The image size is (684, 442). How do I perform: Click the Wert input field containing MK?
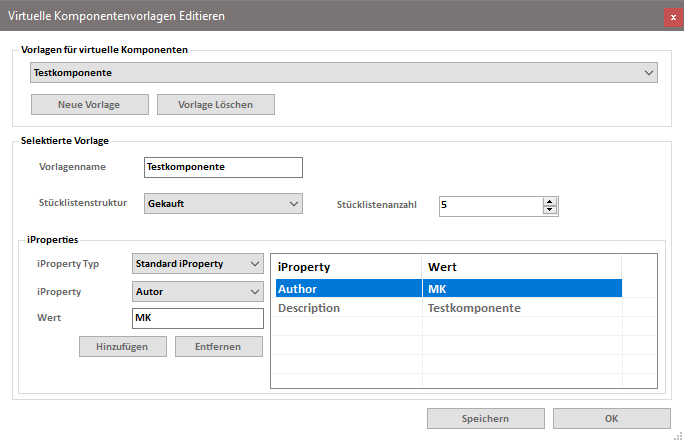[197, 318]
